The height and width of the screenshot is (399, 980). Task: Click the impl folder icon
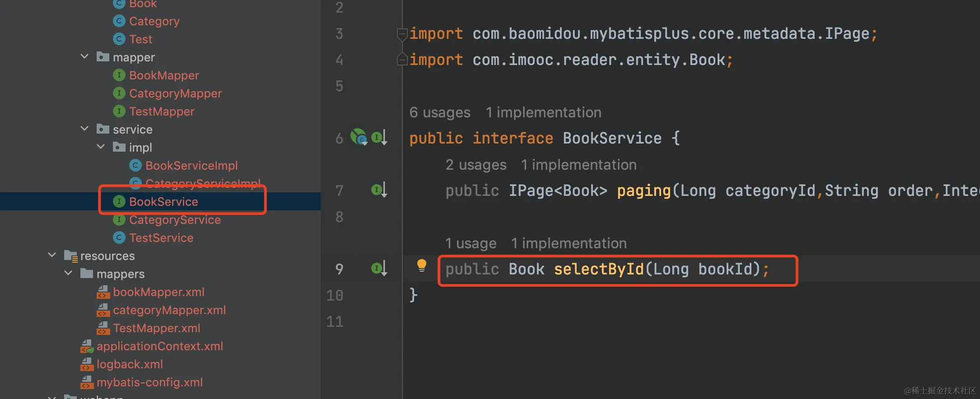(119, 147)
